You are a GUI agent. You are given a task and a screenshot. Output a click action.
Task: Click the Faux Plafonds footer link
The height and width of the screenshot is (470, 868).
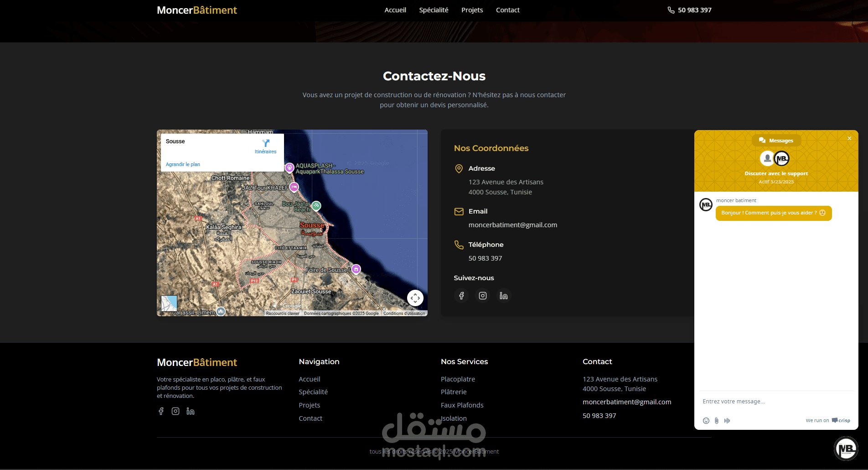tap(462, 405)
